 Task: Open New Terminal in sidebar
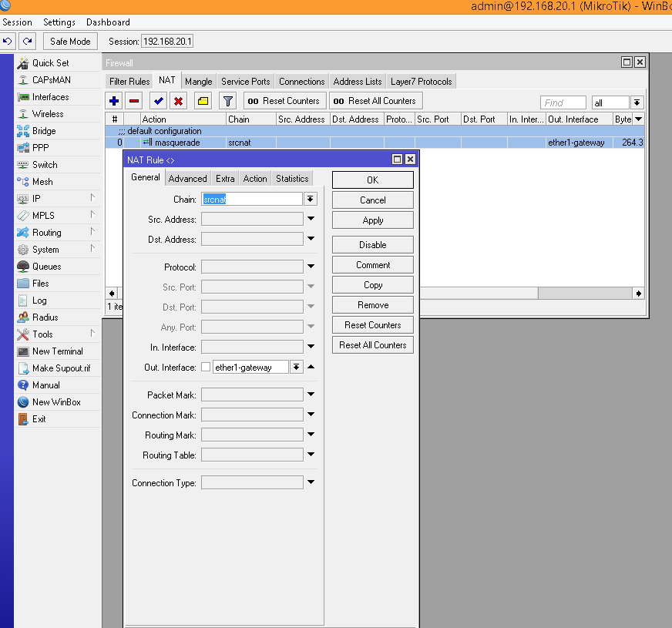coord(59,351)
